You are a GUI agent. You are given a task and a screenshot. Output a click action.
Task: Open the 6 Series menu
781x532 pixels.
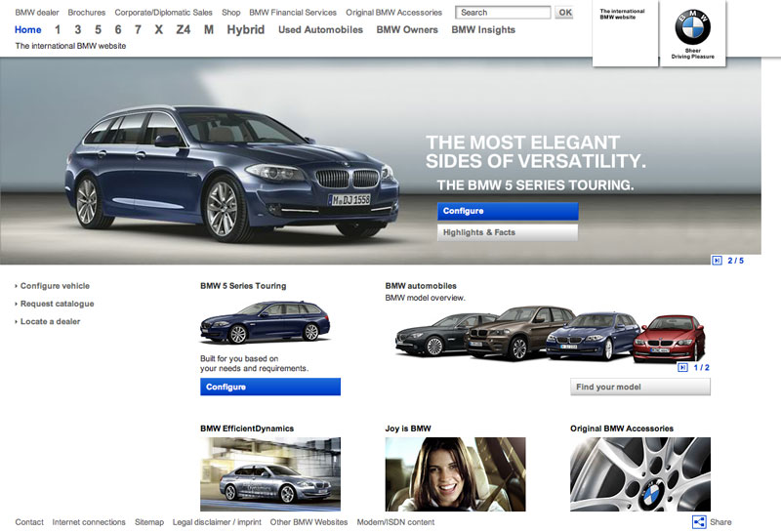[118, 30]
